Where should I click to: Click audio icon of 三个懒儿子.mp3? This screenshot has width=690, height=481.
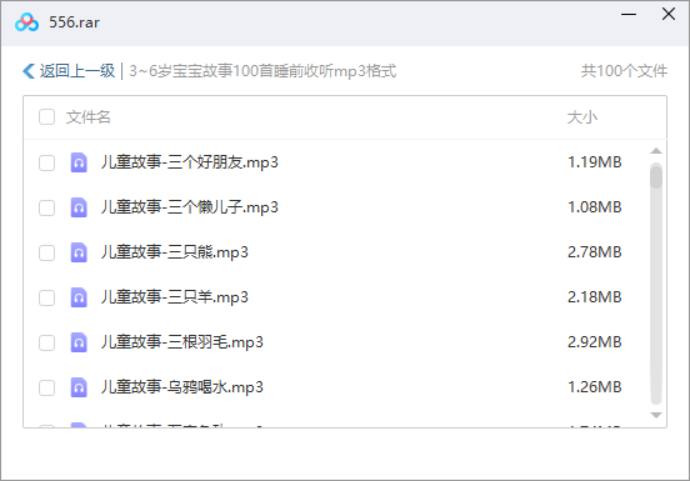(x=79, y=207)
